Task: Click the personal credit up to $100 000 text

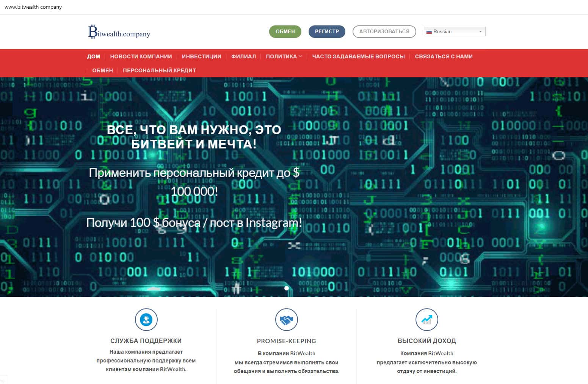Action: pos(194,182)
